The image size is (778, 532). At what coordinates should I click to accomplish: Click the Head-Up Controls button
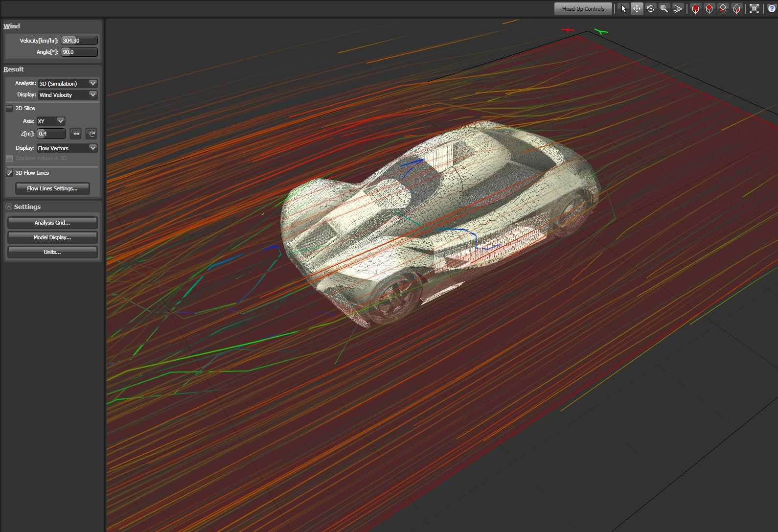(x=583, y=9)
